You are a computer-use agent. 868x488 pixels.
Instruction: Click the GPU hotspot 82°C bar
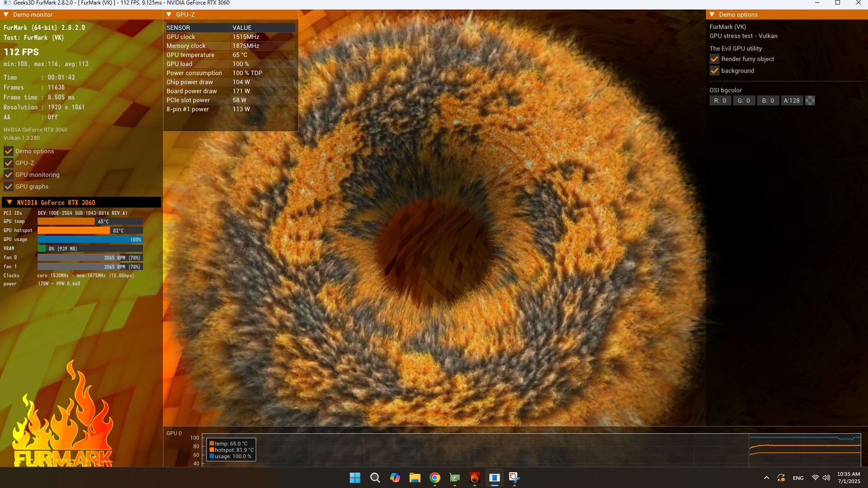[x=90, y=230]
